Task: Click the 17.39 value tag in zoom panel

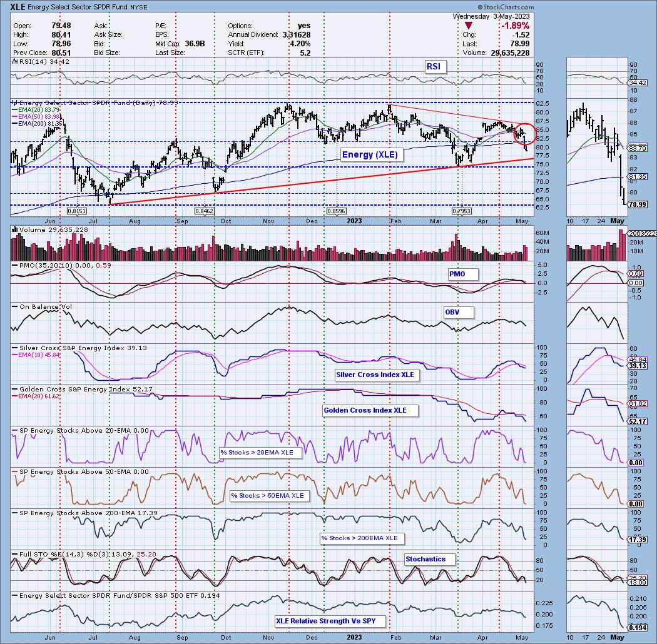Action: point(638,540)
